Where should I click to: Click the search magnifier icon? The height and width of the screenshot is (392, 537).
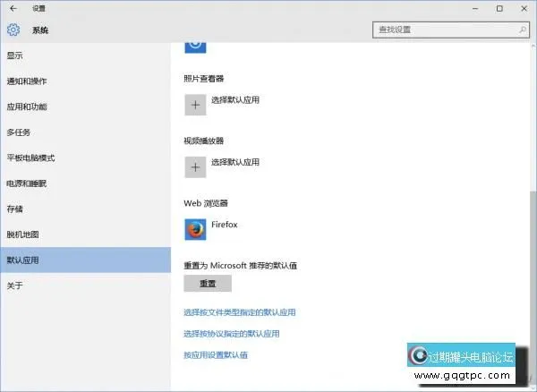(519, 30)
